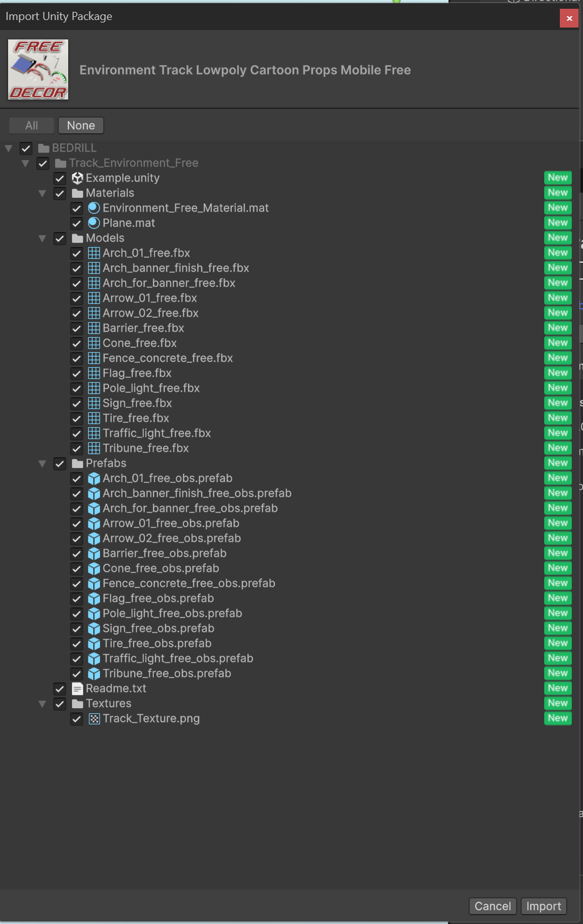Collapse the Materials folder arrow
Viewport: 583px width, 924px height.
(x=43, y=193)
